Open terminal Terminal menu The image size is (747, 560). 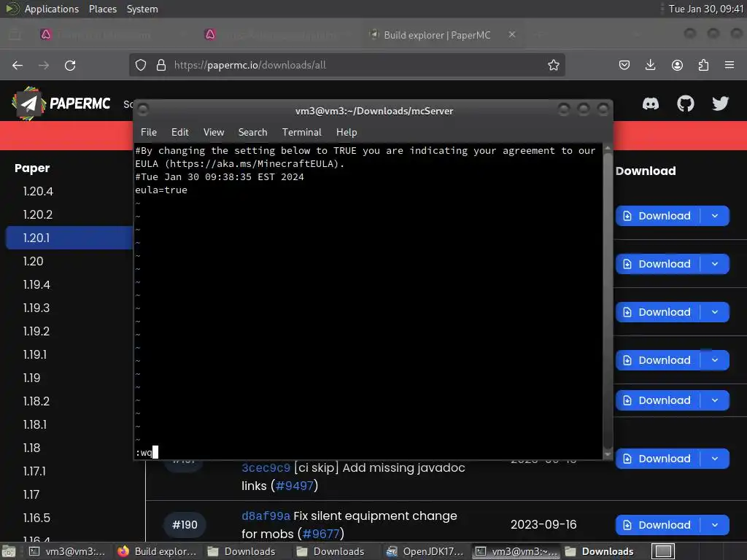pos(301,133)
